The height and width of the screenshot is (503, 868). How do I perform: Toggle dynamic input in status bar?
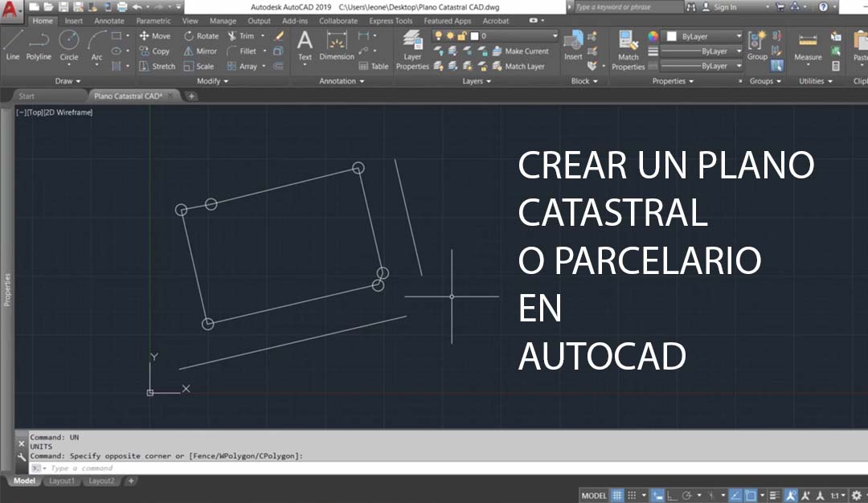point(657,495)
